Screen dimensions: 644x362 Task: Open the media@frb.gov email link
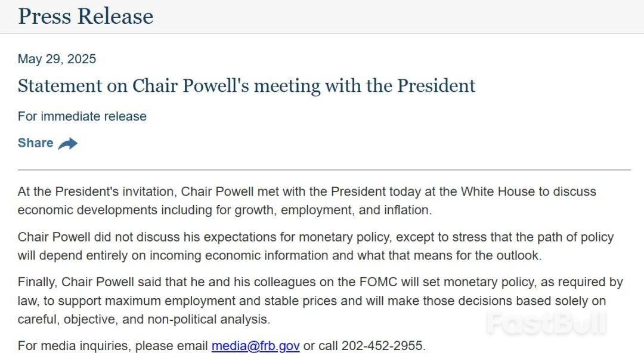click(255, 346)
